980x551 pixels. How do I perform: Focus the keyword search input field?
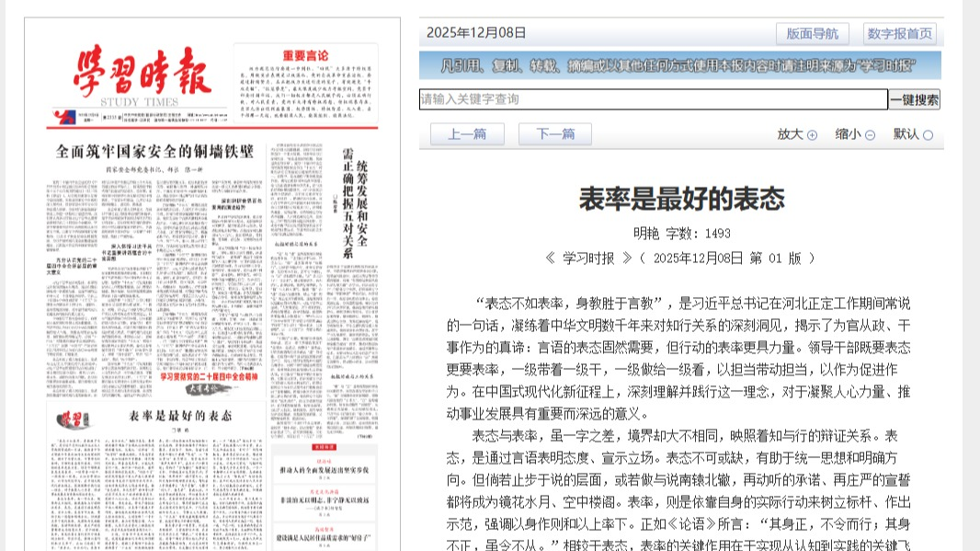pos(653,99)
